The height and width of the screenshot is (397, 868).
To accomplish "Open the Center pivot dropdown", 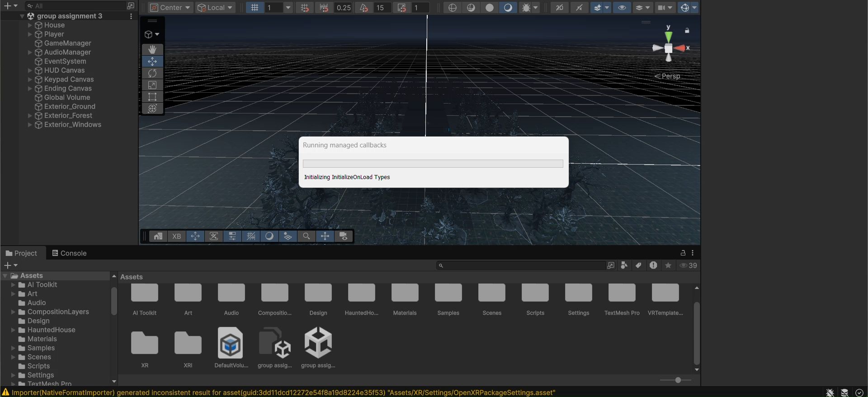I will (170, 8).
